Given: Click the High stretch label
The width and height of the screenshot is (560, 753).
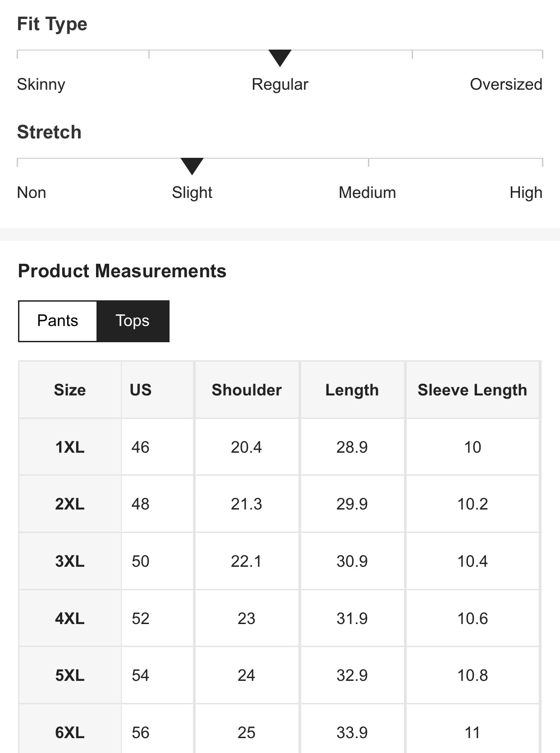Looking at the screenshot, I should tap(526, 193).
